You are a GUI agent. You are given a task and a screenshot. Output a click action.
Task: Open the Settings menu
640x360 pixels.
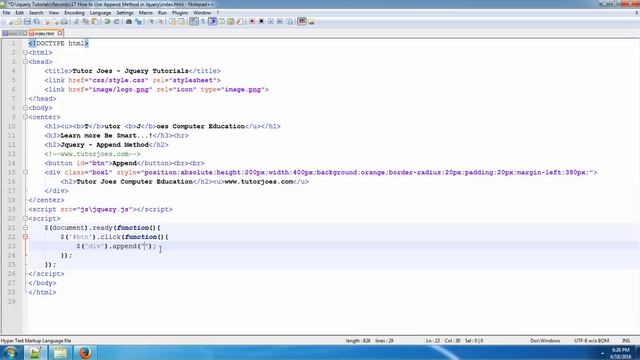(125, 13)
